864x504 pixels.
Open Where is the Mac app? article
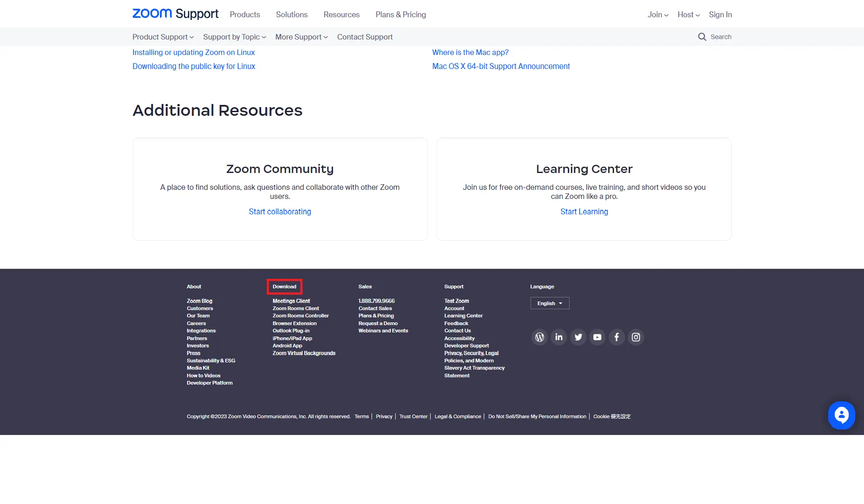[x=470, y=52]
